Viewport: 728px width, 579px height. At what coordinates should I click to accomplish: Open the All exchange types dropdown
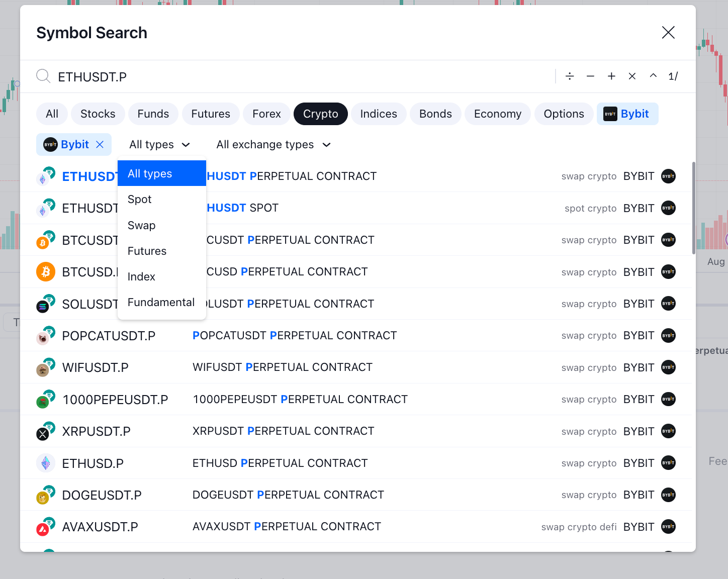click(274, 145)
